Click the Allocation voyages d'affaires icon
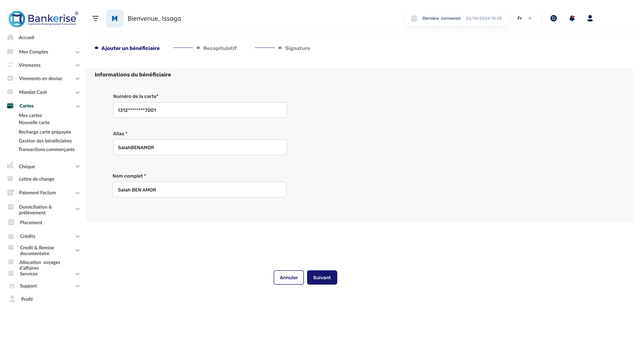644x353 pixels. [x=11, y=262]
